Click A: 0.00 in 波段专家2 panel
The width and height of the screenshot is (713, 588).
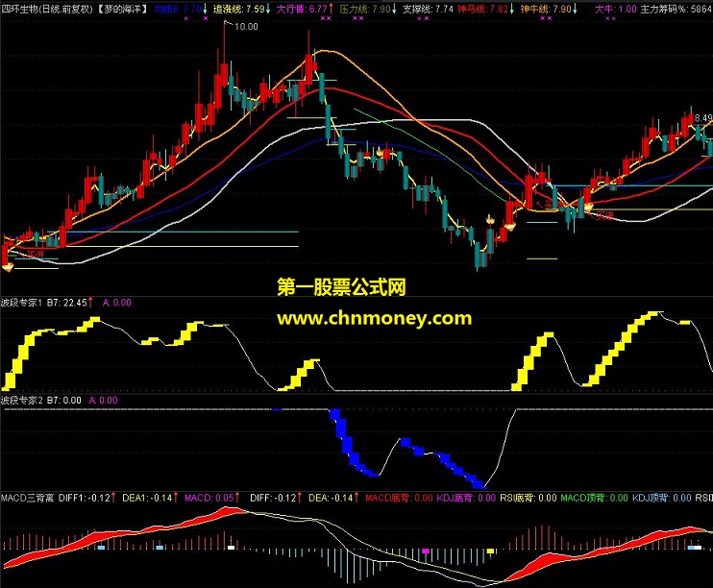click(x=103, y=401)
